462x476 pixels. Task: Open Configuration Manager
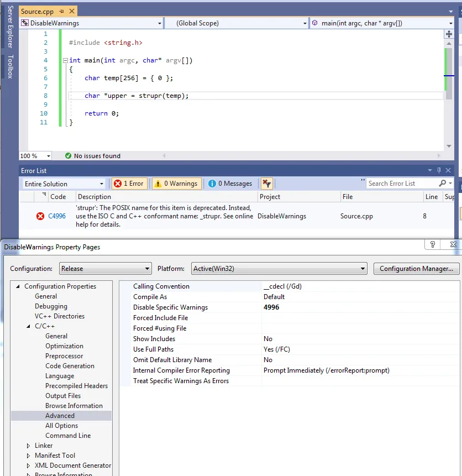point(416,269)
